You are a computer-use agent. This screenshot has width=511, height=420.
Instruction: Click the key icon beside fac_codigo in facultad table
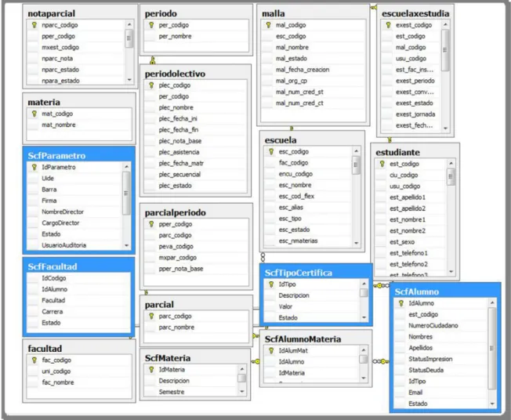click(x=34, y=360)
